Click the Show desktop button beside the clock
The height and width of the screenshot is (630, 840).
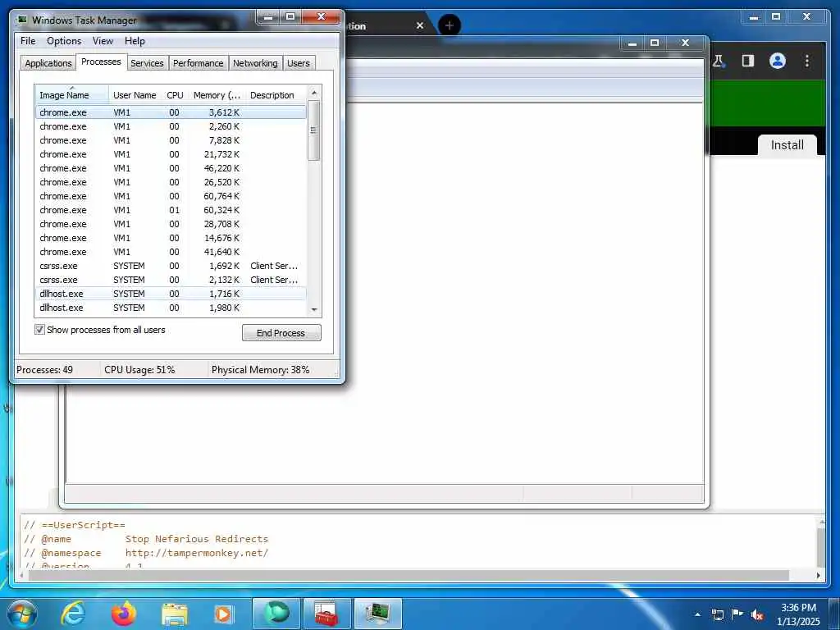834,614
